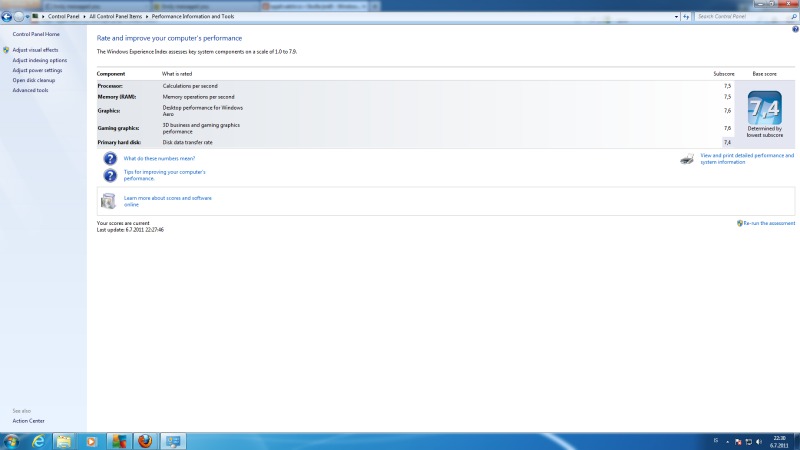Open Action Center under See also
The height and width of the screenshot is (450, 800).
28,421
